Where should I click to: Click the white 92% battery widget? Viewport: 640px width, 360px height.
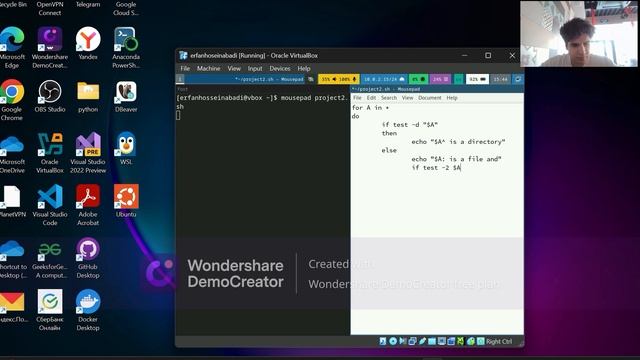point(477,79)
